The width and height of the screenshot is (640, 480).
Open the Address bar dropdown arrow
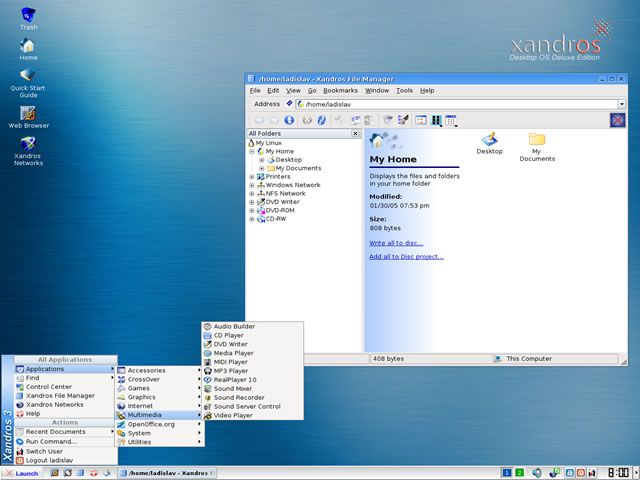click(x=621, y=104)
